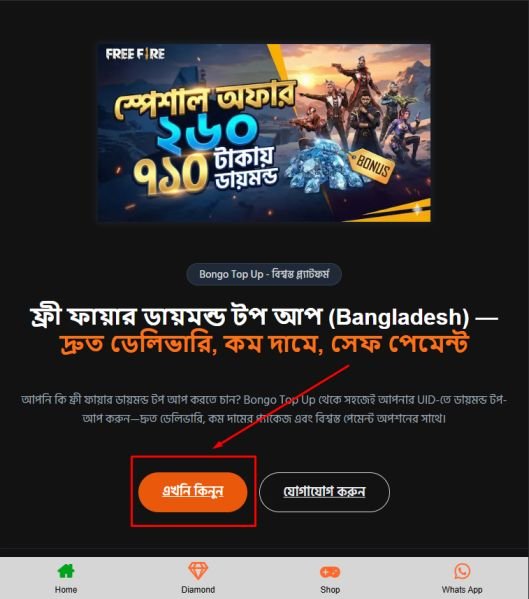Click the orange subheading below the headline
The width and height of the screenshot is (529, 599).
pos(264,344)
